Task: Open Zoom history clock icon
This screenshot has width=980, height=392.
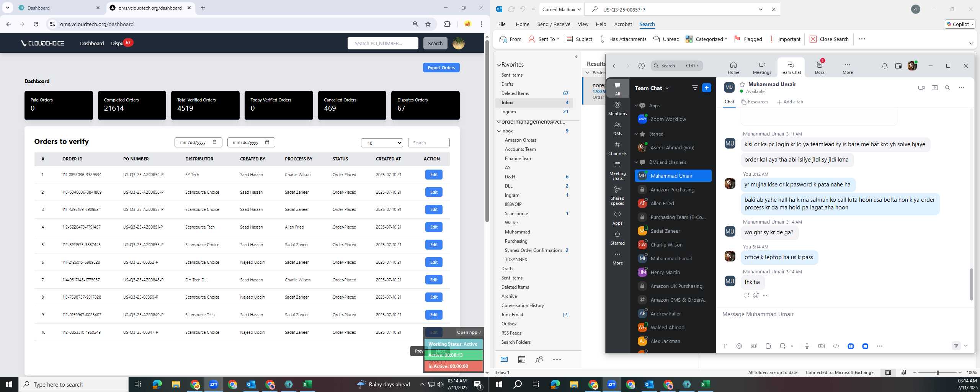Action: tap(641, 66)
